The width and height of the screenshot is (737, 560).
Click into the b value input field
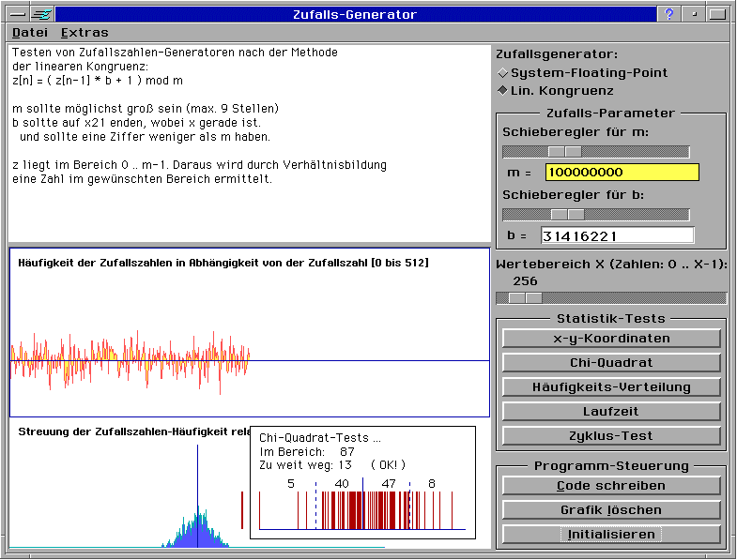pos(617,236)
